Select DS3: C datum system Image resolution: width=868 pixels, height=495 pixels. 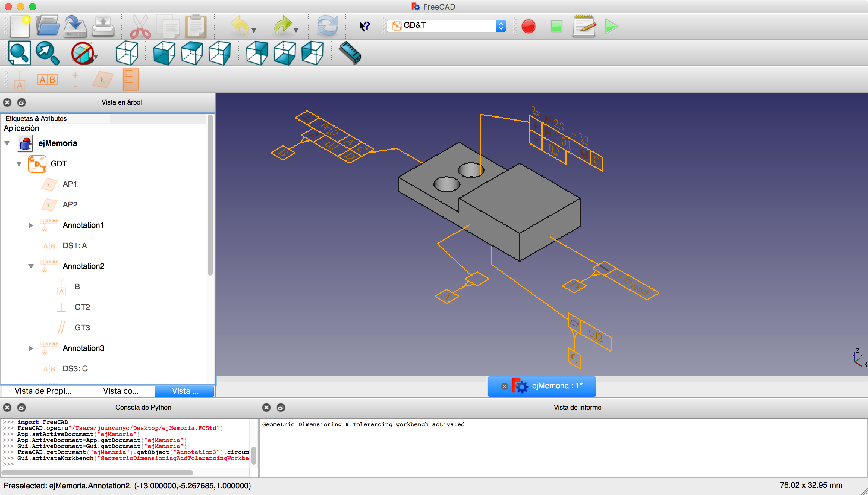tap(75, 369)
